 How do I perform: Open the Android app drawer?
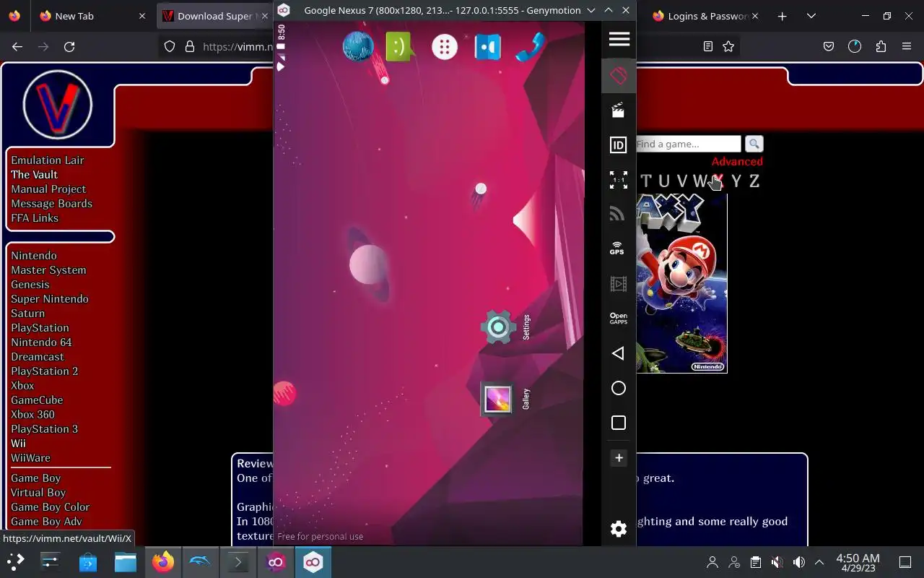coord(445,48)
